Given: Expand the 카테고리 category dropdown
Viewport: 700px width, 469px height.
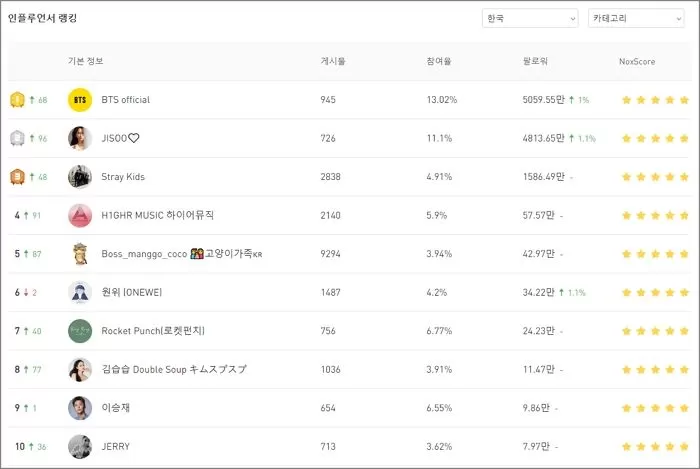Looking at the screenshot, I should (636, 18).
